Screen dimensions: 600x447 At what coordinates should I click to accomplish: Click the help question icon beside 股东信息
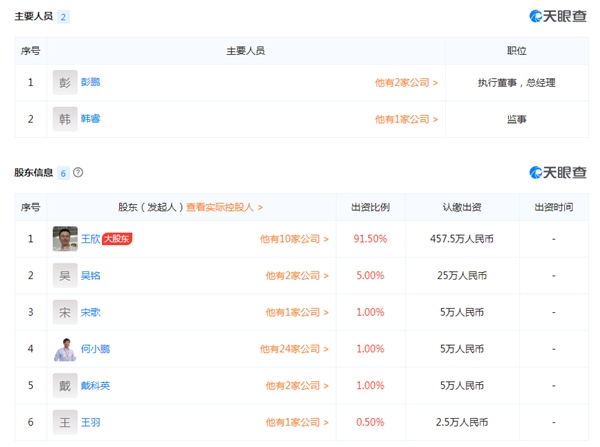[x=78, y=172]
